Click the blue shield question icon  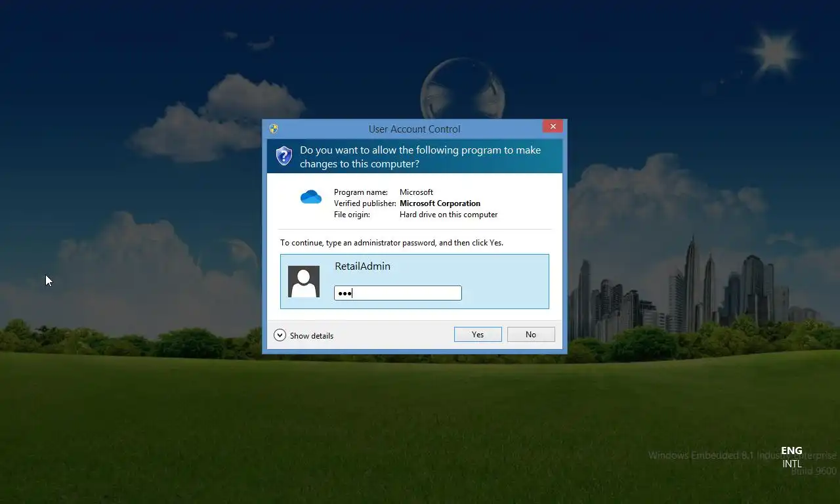(x=283, y=156)
